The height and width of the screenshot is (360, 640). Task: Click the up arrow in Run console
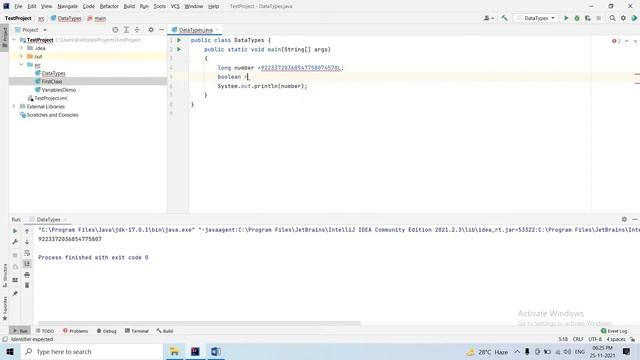coord(27,231)
